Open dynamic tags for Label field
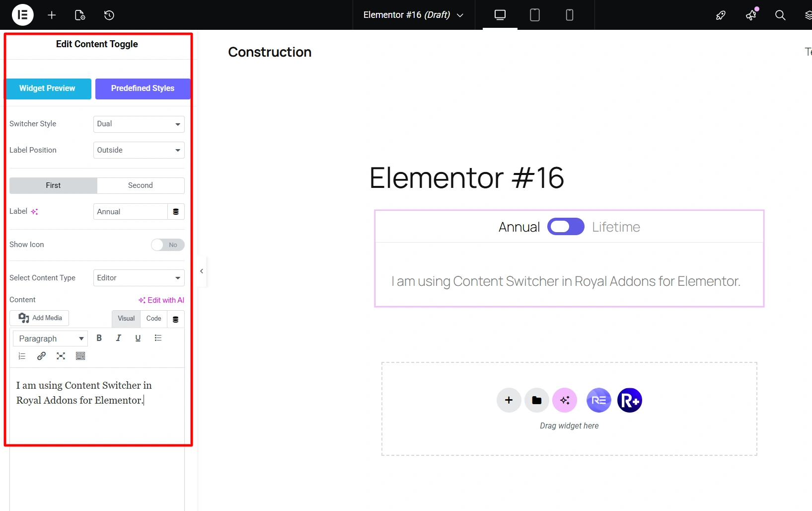This screenshot has width=812, height=511. click(x=176, y=212)
